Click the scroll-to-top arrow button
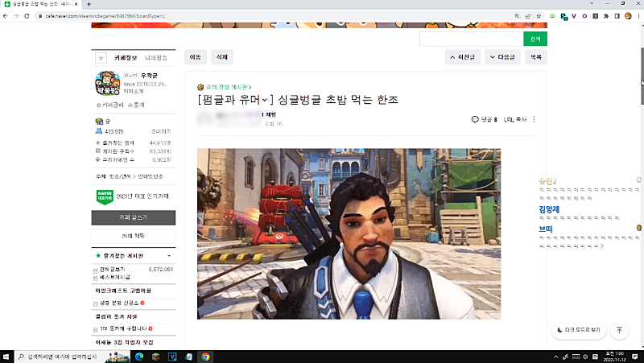The width and height of the screenshot is (644, 363). tap(619, 330)
